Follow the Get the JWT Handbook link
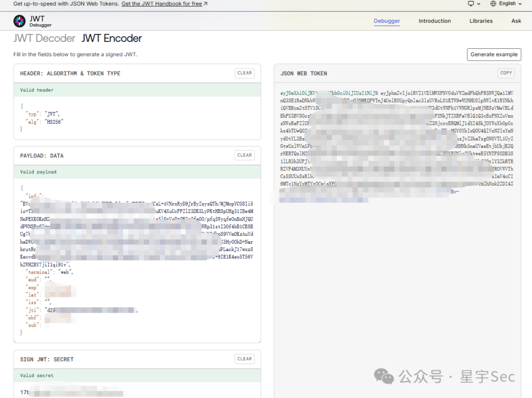This screenshot has height=398, width=532. [162, 4]
